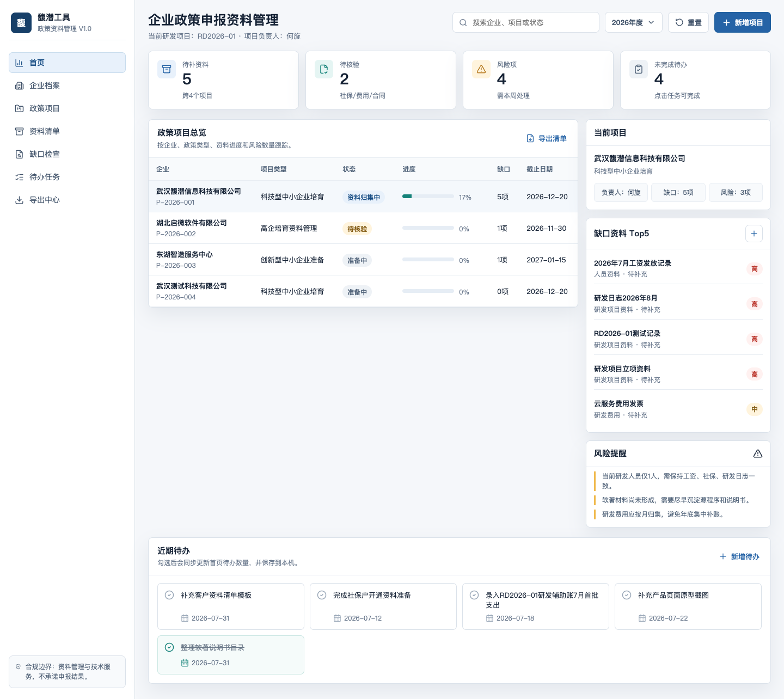Click the plus icon in 缺口资料 Top5
This screenshot has height=699, width=784.
tap(754, 234)
